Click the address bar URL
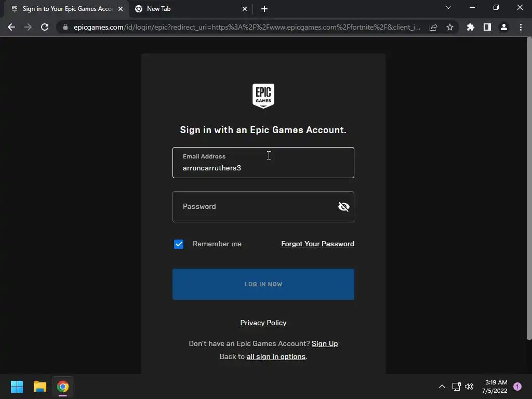 tap(247, 27)
